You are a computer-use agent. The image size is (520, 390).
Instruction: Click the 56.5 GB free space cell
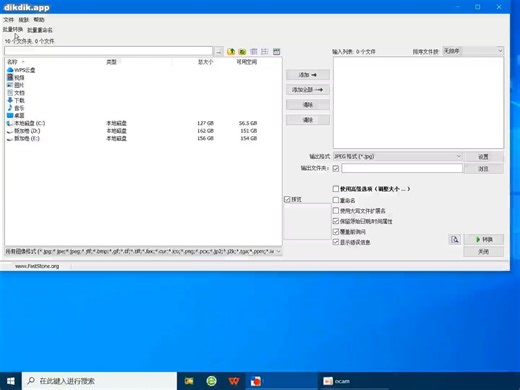[x=248, y=123]
